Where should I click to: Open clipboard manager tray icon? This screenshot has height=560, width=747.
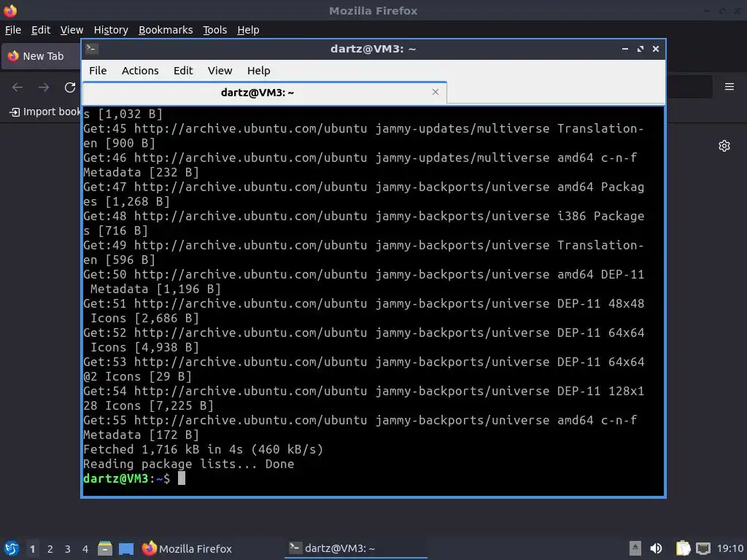point(683,548)
